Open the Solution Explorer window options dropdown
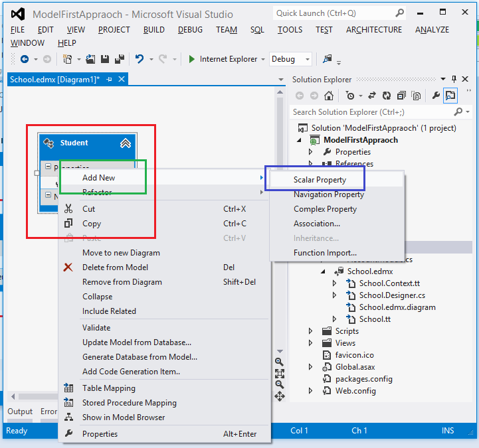This screenshot has width=479, height=448. [x=443, y=80]
